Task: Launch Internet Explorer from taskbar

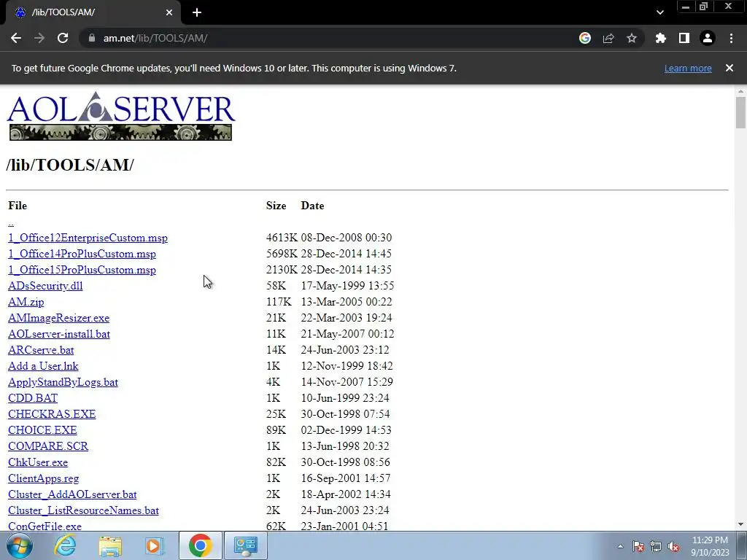Action: 65,545
